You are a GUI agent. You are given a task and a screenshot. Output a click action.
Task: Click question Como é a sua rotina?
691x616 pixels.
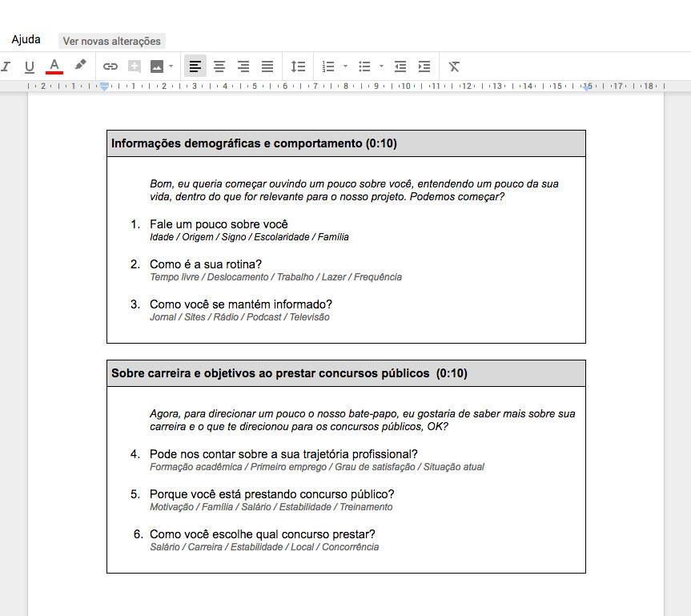point(205,264)
